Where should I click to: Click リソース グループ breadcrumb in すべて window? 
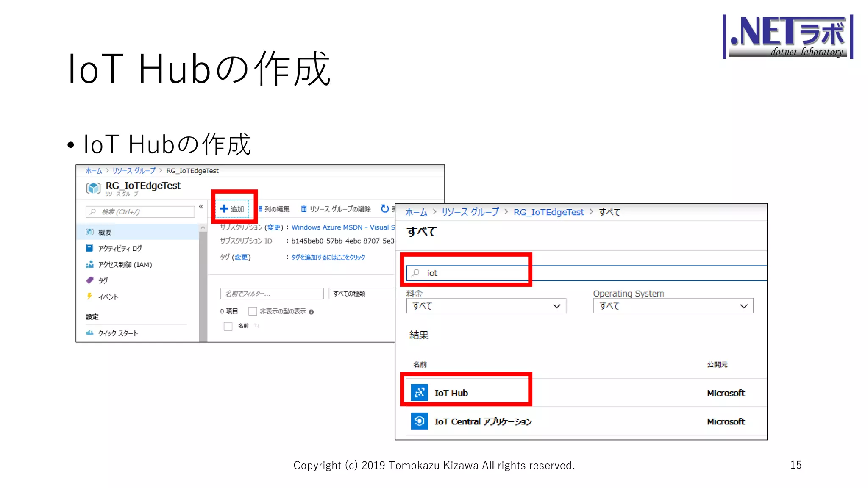point(470,212)
